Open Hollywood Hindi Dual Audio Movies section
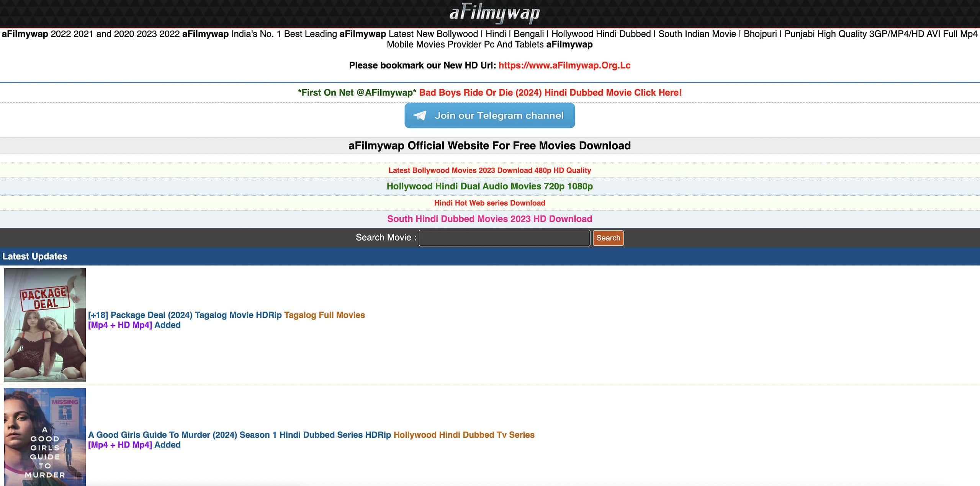980x486 pixels. click(x=489, y=187)
